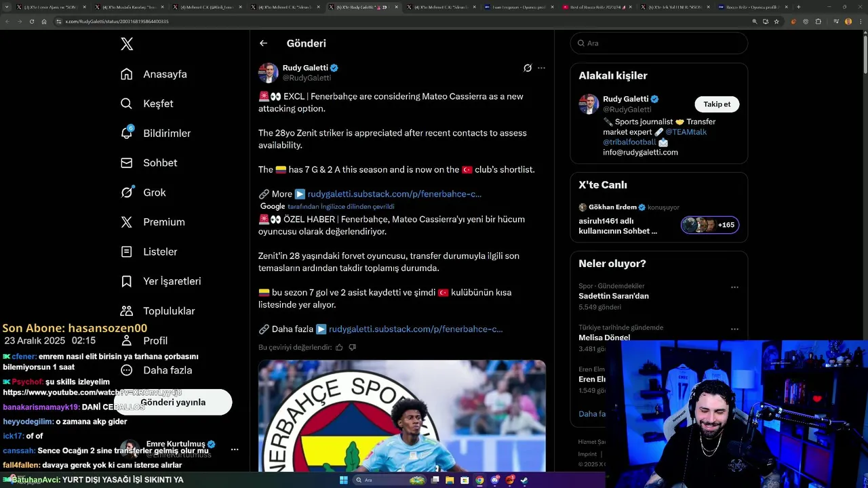
Task: Click the Ara search field on X
Action: click(658, 43)
